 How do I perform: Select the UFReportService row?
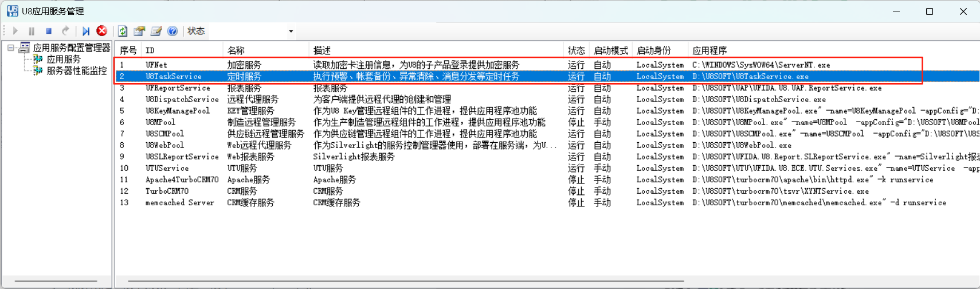pos(547,88)
